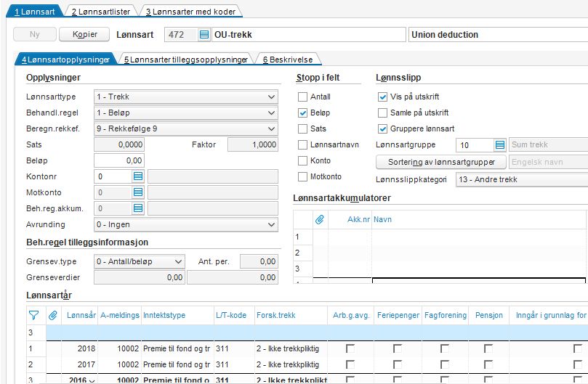The height and width of the screenshot is (384, 588).
Task: Uncheck the Beløp stop-in-field checkbox
Action: (302, 113)
